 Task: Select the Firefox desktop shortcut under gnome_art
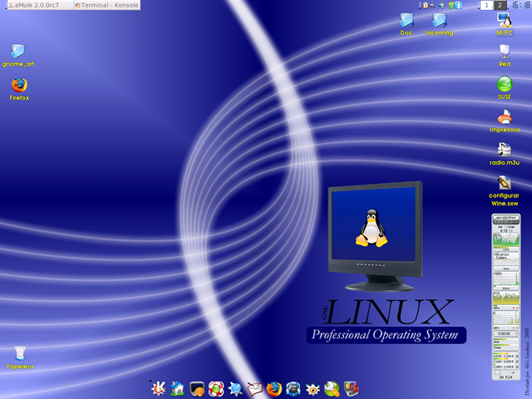click(x=19, y=89)
